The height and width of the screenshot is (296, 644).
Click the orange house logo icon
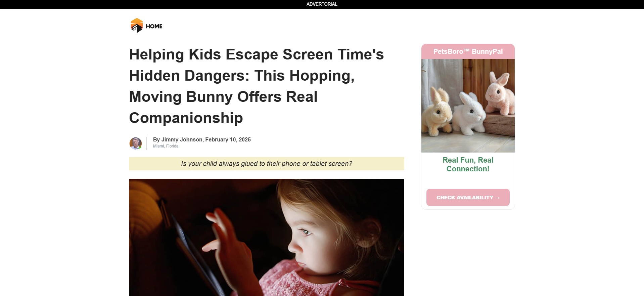pyautogui.click(x=137, y=26)
